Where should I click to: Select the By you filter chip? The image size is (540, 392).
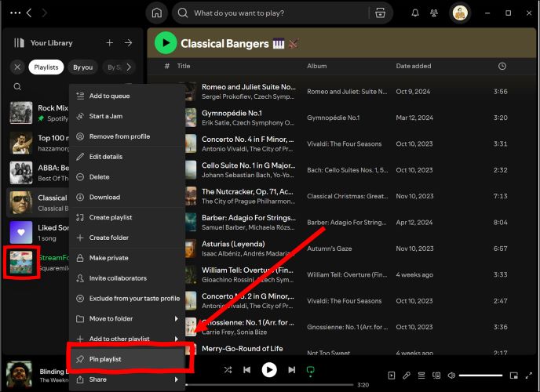(x=82, y=67)
